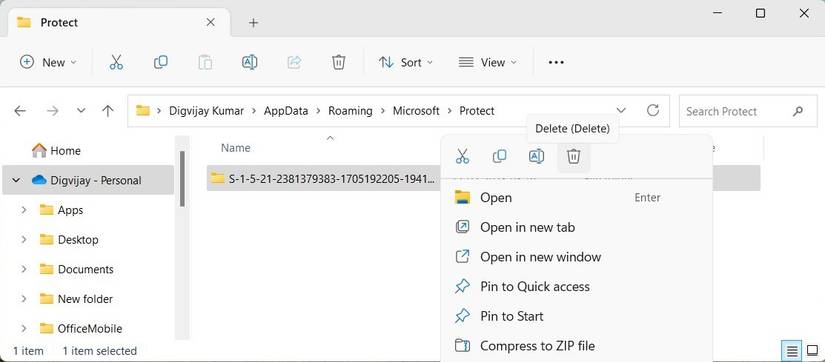Click in the Search Protect field
Image resolution: width=825 pixels, height=362 pixels.
pos(747,111)
